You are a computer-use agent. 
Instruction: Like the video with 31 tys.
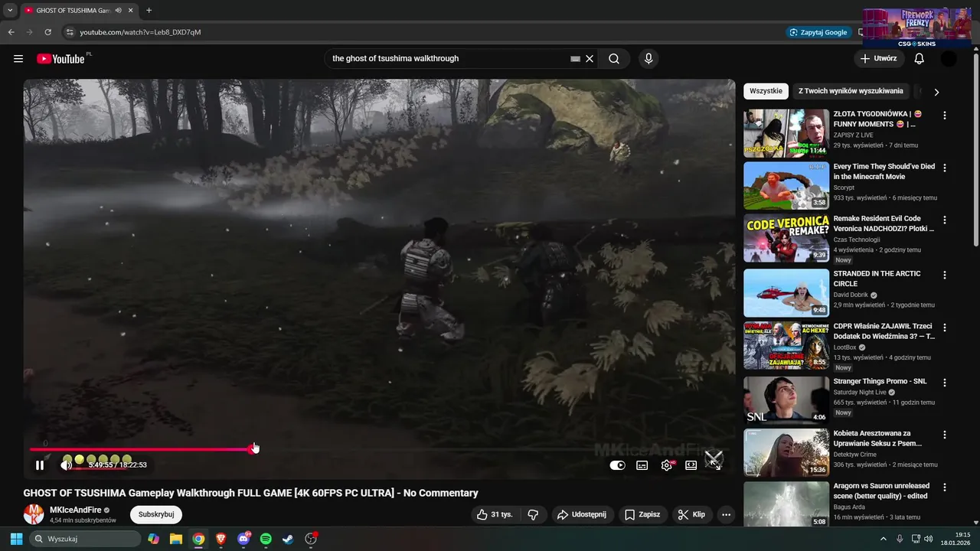pyautogui.click(x=495, y=515)
